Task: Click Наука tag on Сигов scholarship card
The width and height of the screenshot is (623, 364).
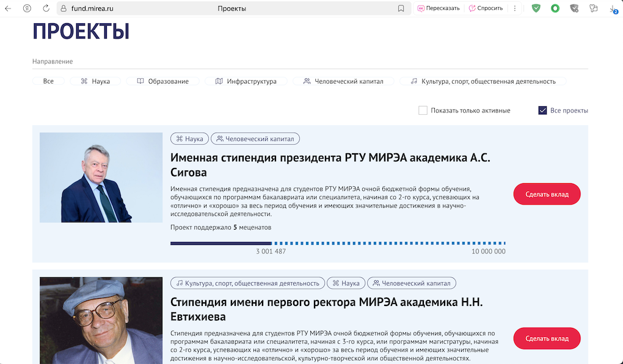Action: pos(189,139)
